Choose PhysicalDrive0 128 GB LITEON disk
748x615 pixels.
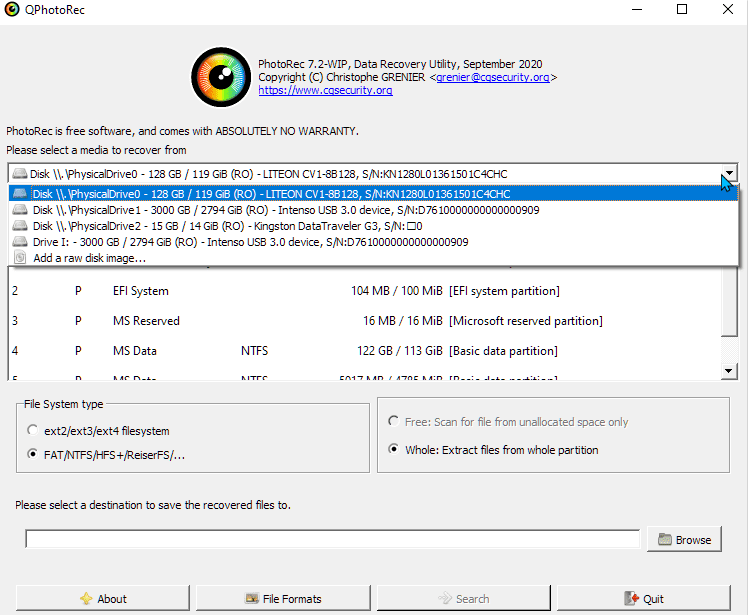(x=373, y=194)
